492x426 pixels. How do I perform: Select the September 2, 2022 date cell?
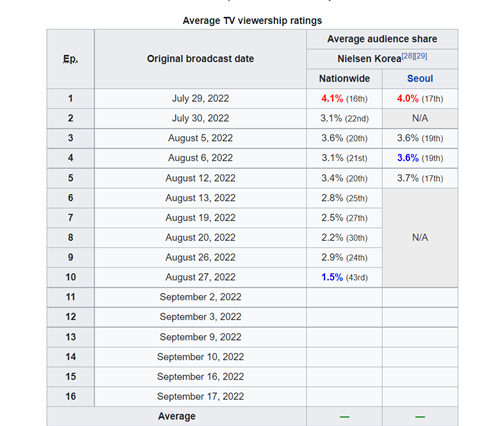pyautogui.click(x=200, y=297)
